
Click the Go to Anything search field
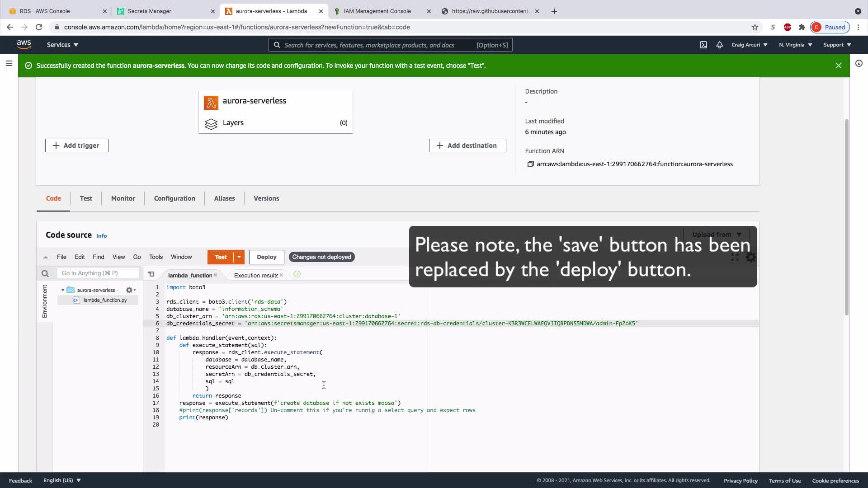point(98,273)
